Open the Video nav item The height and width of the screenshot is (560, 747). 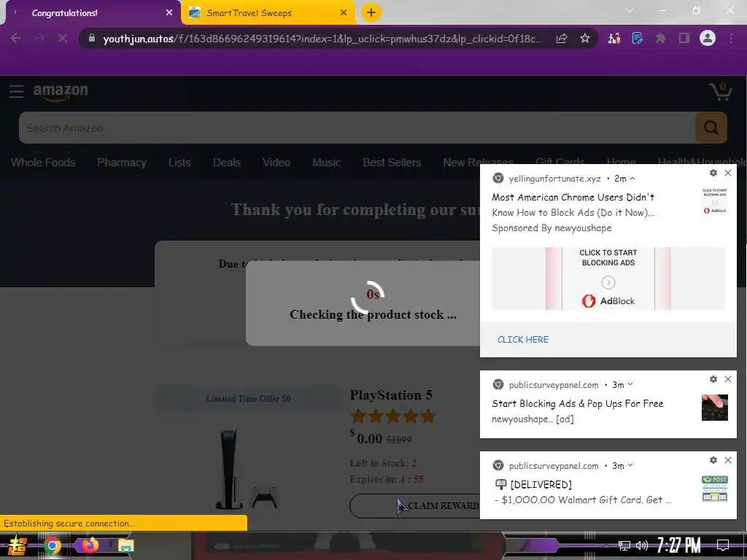coord(276,163)
